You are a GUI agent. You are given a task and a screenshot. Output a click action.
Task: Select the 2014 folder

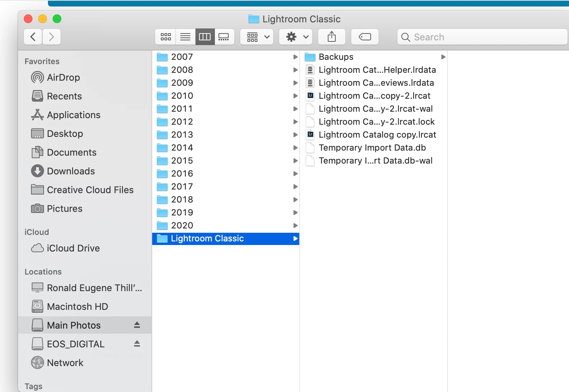point(226,148)
